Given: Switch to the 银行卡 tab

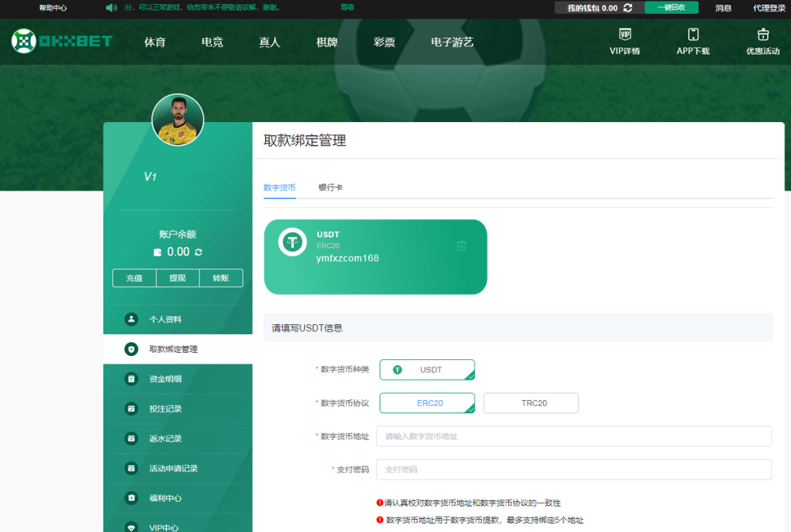Looking at the screenshot, I should click(331, 186).
